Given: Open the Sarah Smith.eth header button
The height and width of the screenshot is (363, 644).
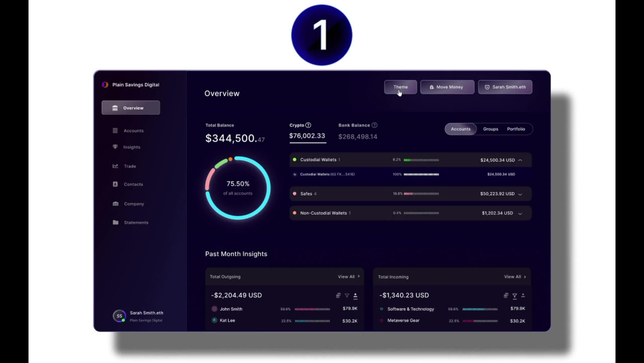Looking at the screenshot, I should coord(505,87).
